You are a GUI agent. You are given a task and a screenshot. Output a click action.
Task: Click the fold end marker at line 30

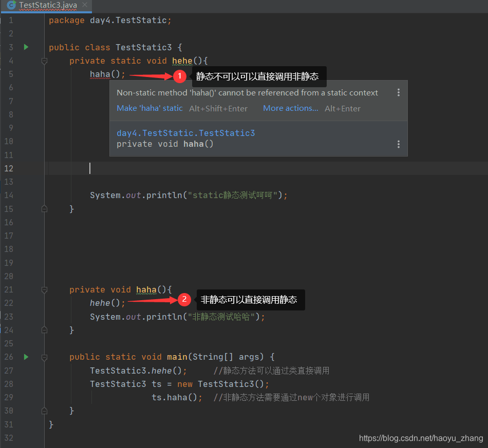(x=45, y=411)
